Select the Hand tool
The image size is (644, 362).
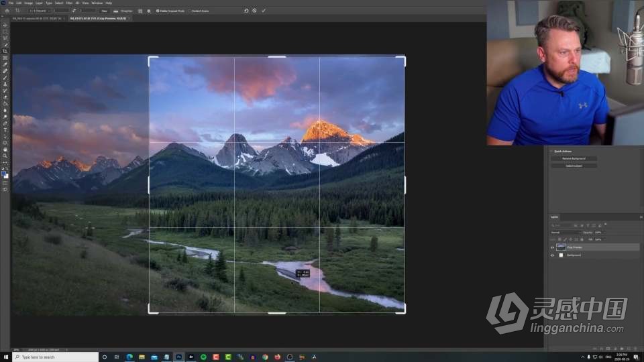click(x=5, y=149)
